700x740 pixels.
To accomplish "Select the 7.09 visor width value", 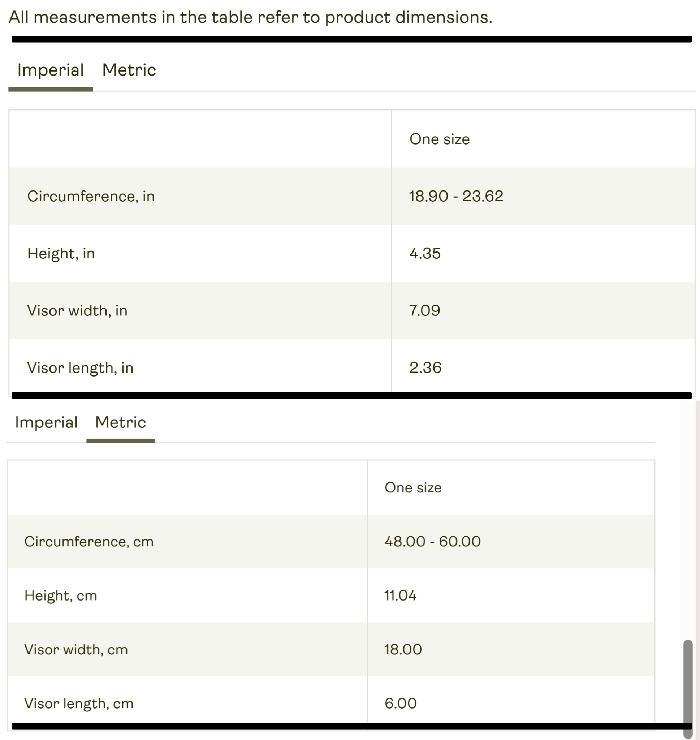I will coord(425,311).
